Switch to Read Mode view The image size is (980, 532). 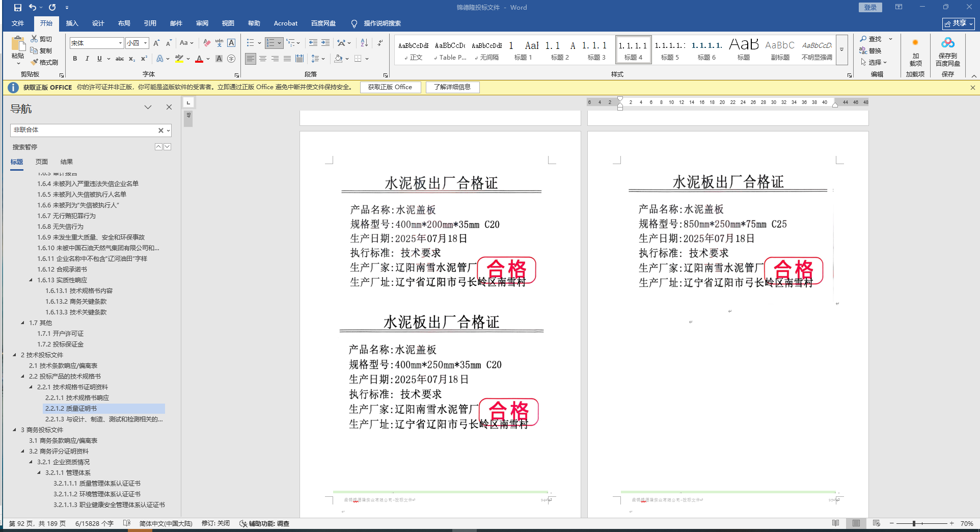[x=836, y=523]
